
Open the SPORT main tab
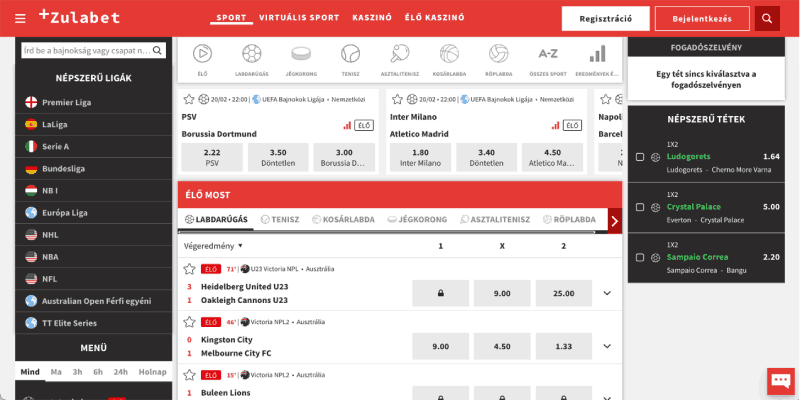[x=231, y=18]
